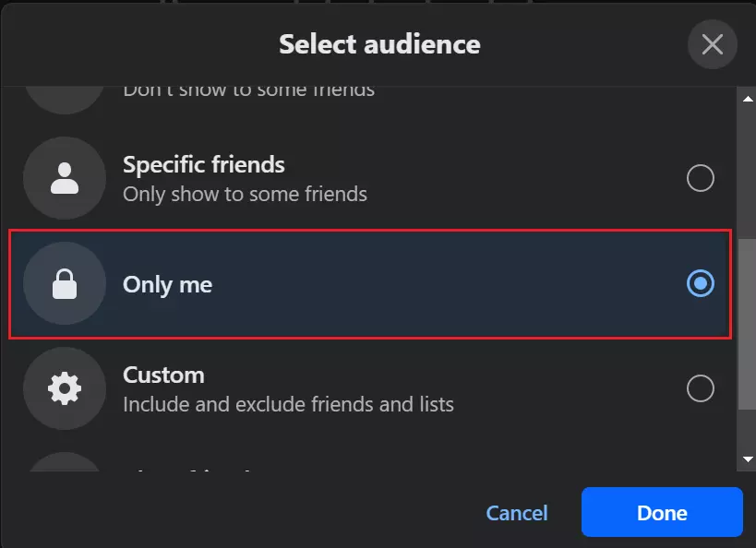This screenshot has width=756, height=548.
Task: Choose the Only me option label
Action: coord(168,284)
